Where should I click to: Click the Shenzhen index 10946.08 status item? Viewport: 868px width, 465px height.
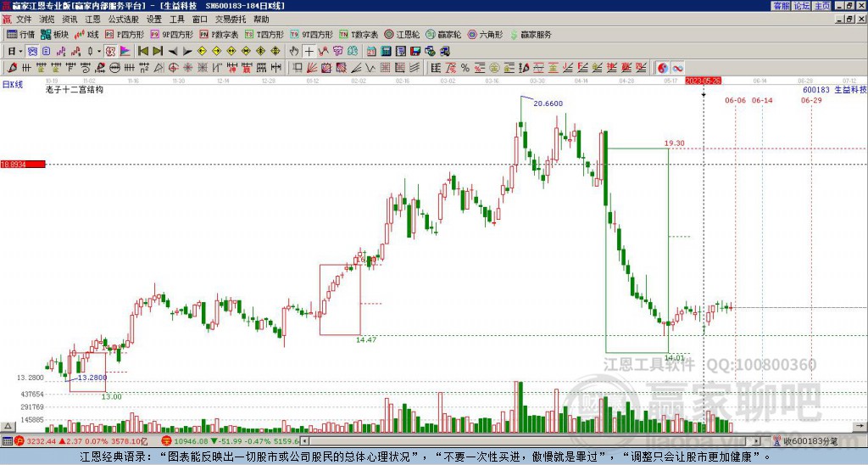(230, 441)
